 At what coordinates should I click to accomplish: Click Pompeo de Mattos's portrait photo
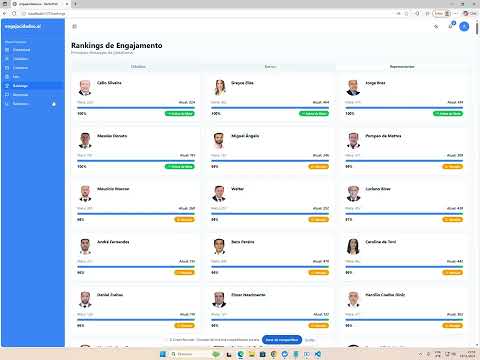[x=353, y=140]
